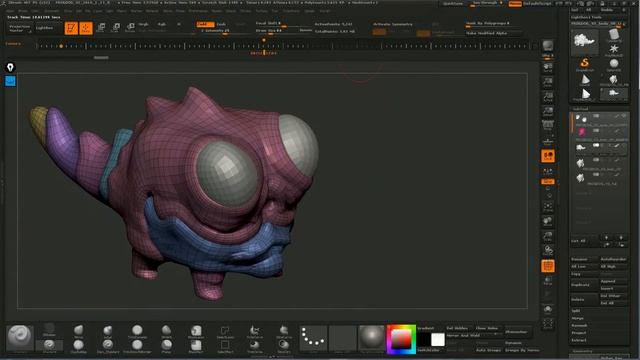Toggle Transp transparency icon
Viewport: 640px width, 360px height.
(x=548, y=281)
